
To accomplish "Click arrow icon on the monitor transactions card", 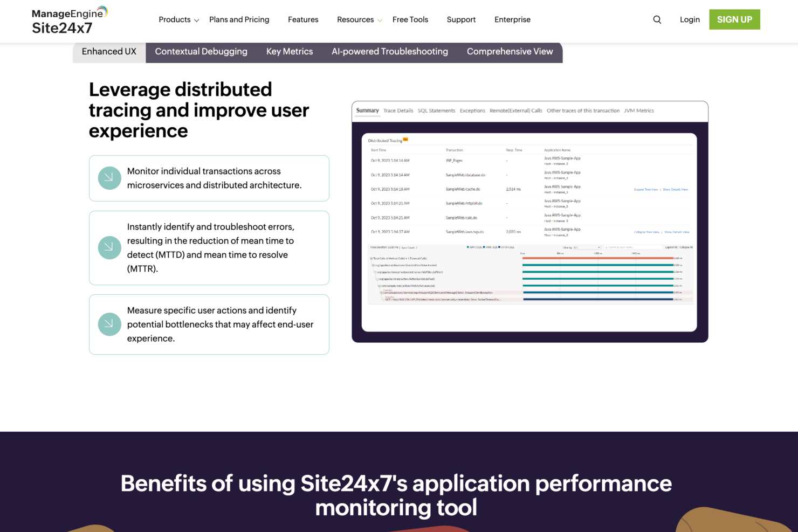I will pos(109,178).
